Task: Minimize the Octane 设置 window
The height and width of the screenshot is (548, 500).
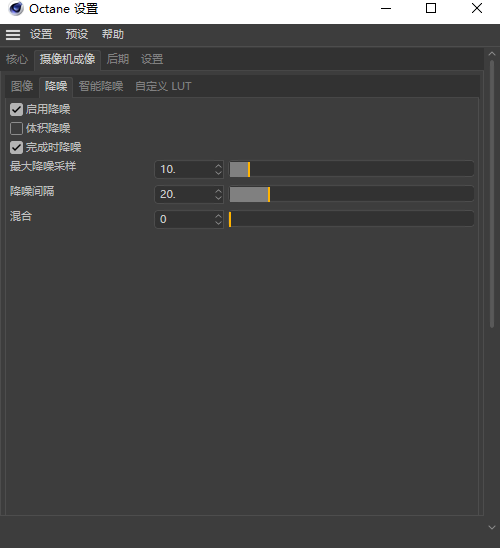Action: [386, 8]
